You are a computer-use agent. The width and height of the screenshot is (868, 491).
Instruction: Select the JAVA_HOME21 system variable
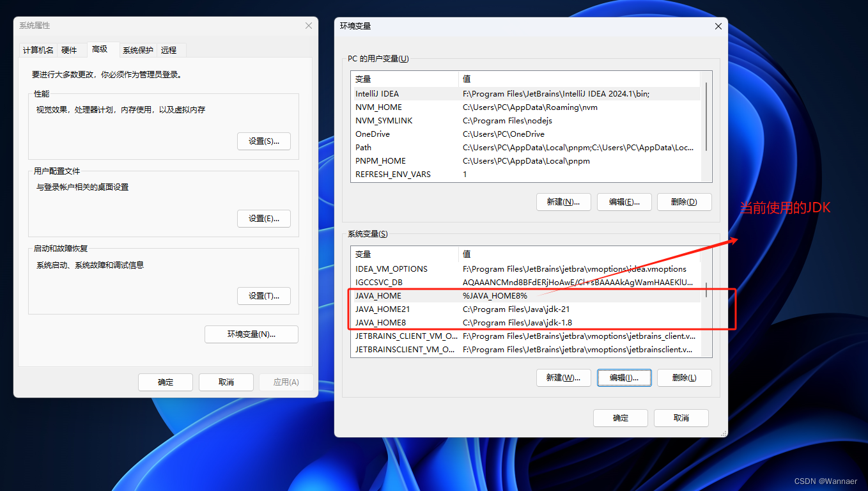[x=525, y=309]
